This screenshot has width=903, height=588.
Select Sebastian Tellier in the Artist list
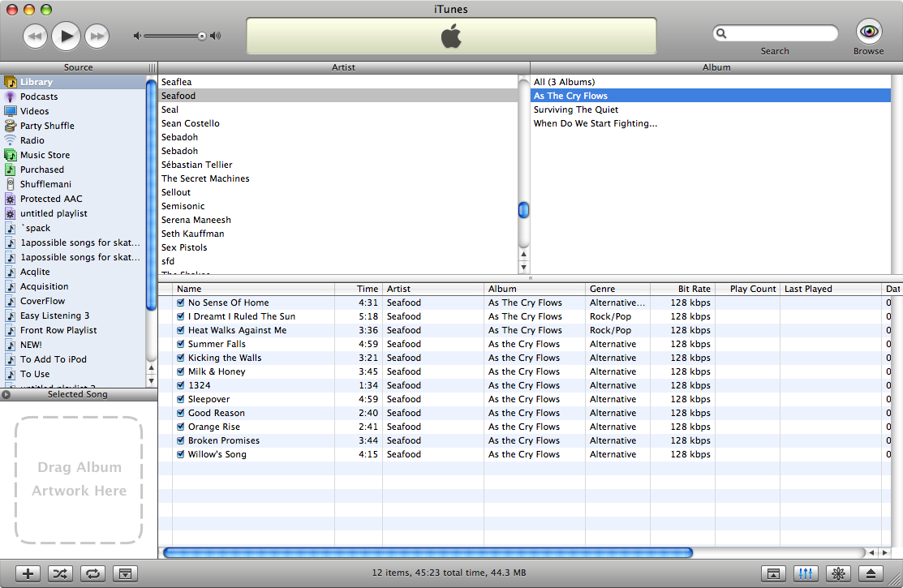(x=338, y=165)
